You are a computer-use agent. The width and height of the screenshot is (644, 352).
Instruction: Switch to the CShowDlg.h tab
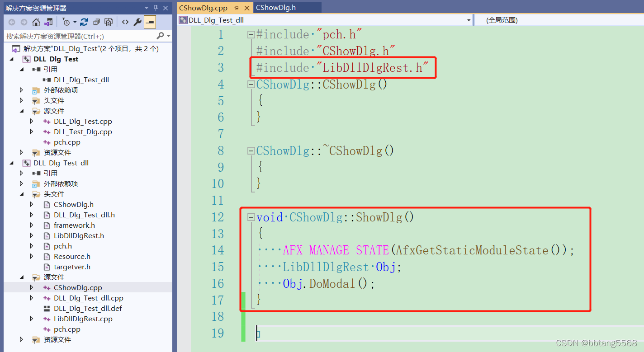[277, 7]
